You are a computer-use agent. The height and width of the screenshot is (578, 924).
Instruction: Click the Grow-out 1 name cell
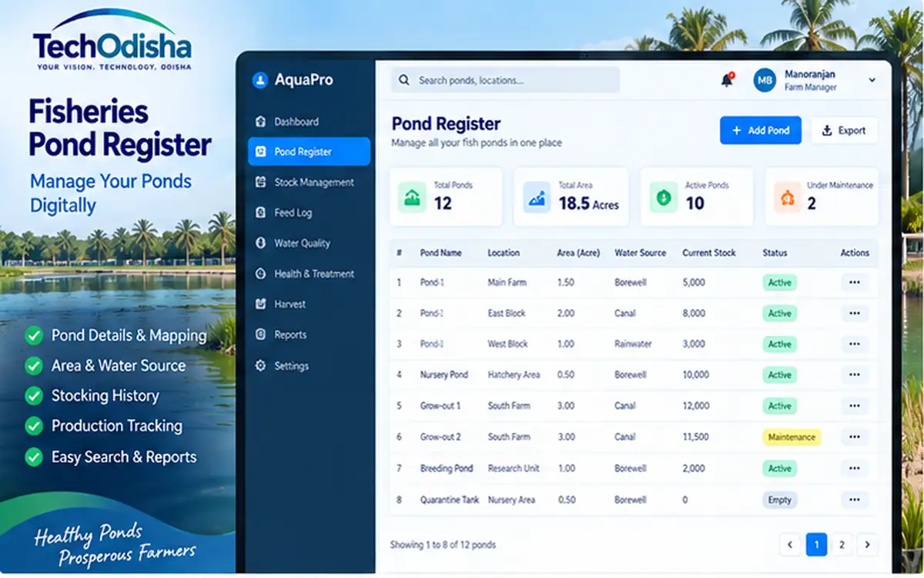440,406
